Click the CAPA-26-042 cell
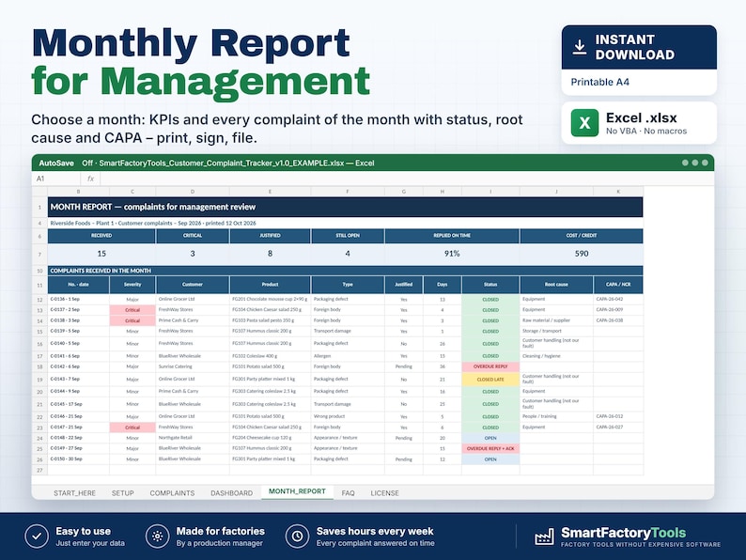This screenshot has height=560, width=746. tap(618, 300)
